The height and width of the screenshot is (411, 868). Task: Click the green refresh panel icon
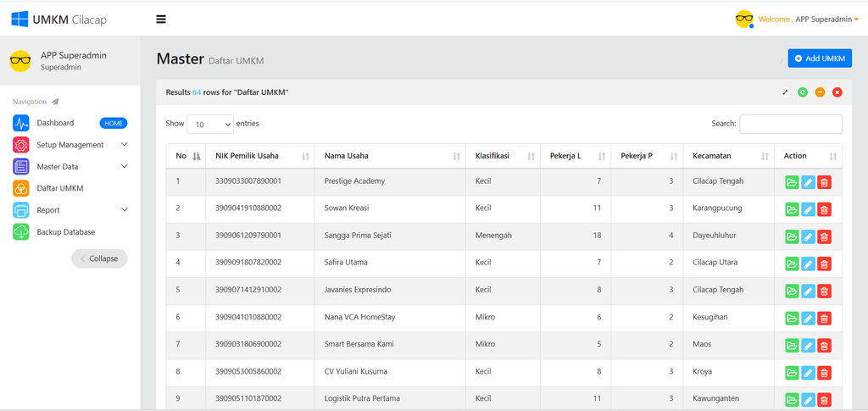coord(802,92)
